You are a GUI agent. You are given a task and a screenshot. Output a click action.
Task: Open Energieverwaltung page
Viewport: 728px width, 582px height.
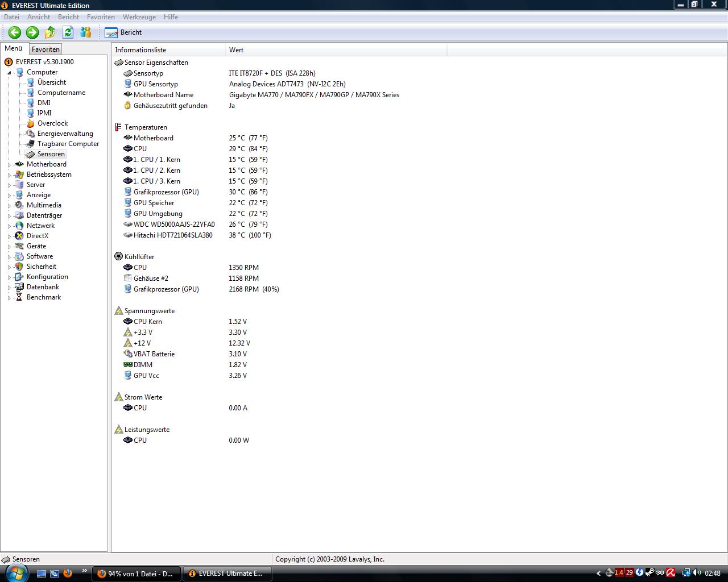coord(65,134)
